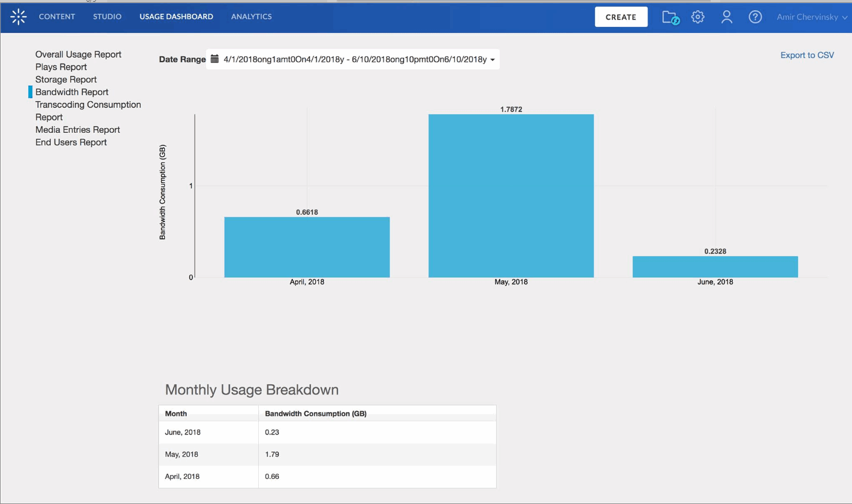Select the Usage Dashboard tab
The image size is (852, 504).
pos(176,17)
